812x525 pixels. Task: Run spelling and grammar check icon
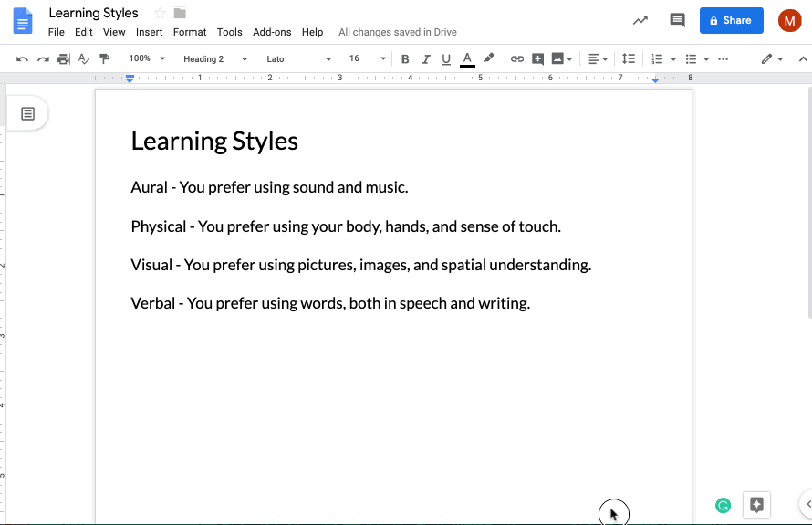[x=84, y=59]
